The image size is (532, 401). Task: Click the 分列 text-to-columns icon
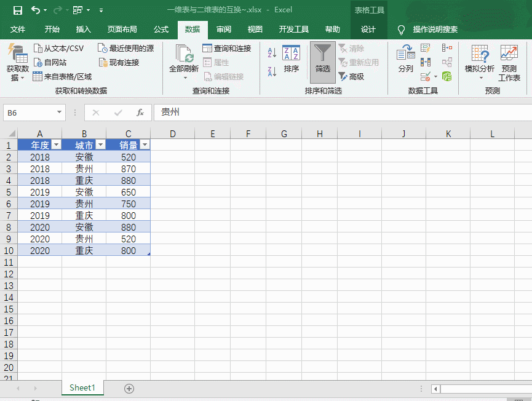[405, 59]
